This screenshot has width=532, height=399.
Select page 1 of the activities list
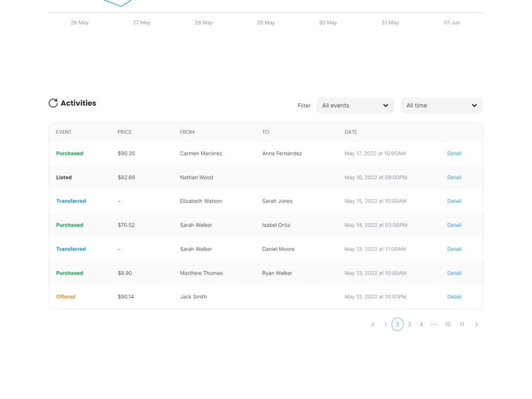pos(385,324)
